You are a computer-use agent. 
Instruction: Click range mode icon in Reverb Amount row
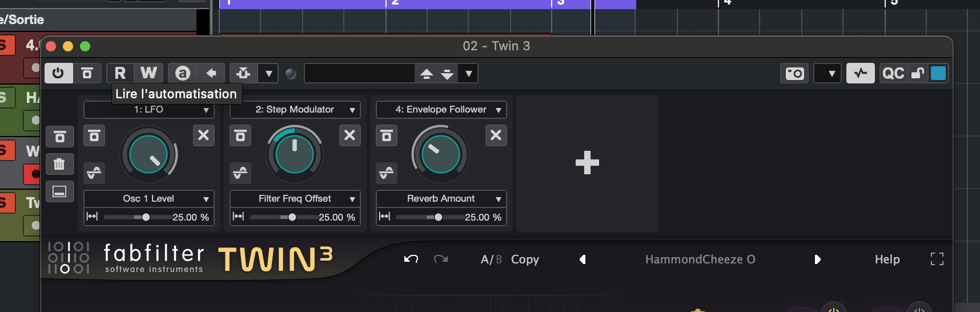click(x=385, y=217)
